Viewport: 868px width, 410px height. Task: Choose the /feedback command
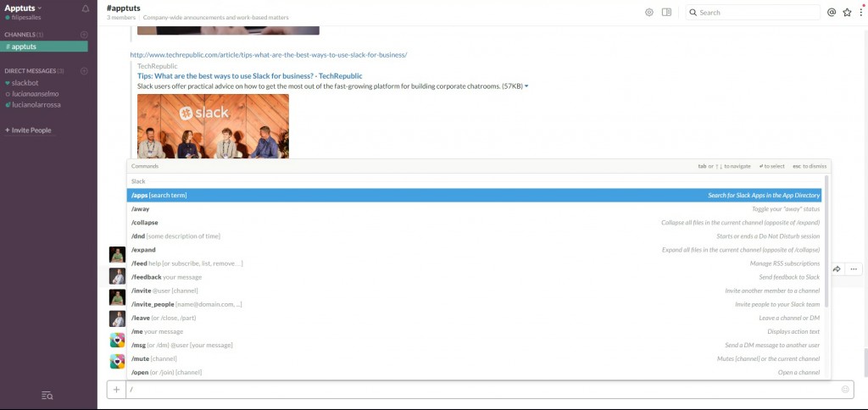point(474,277)
